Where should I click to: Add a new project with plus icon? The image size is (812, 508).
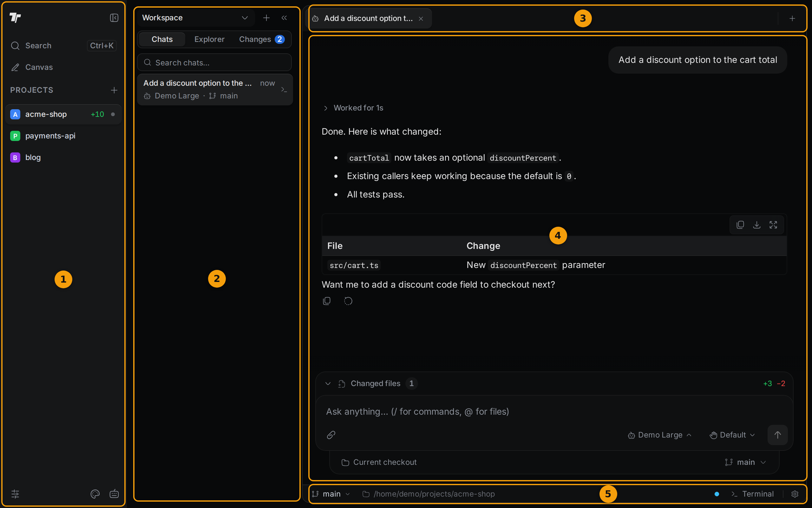pos(114,90)
